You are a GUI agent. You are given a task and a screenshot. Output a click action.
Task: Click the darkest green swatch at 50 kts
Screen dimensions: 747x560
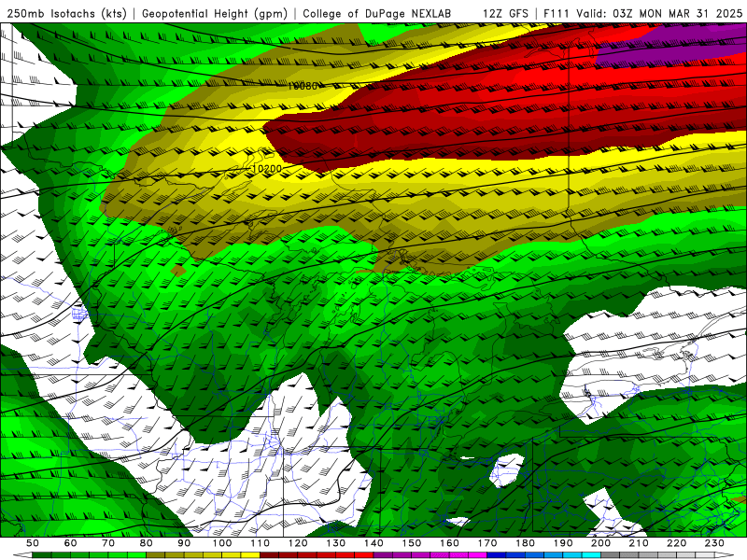click(x=42, y=554)
